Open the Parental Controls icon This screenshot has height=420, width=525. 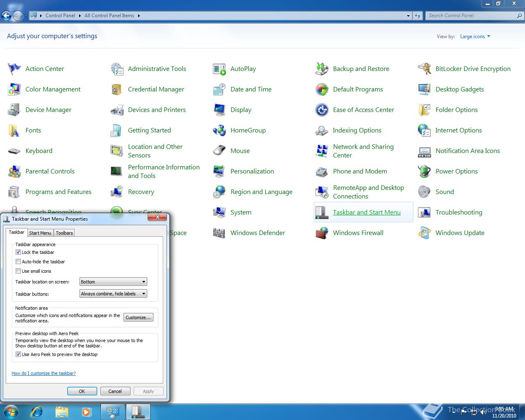[x=14, y=171]
